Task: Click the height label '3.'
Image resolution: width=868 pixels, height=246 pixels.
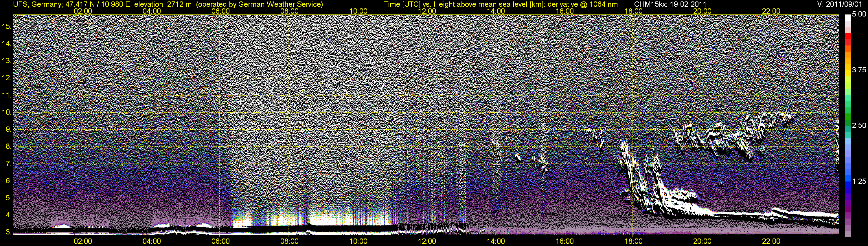Action: point(9,232)
